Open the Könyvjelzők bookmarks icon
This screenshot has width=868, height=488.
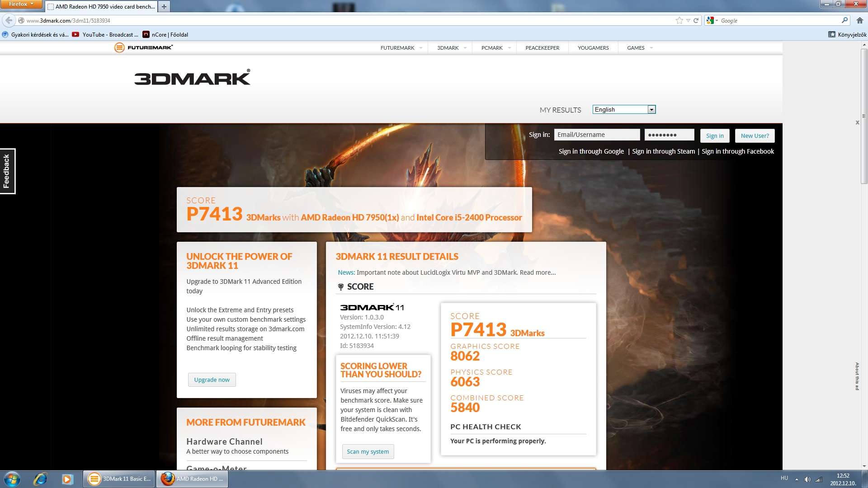(x=831, y=34)
